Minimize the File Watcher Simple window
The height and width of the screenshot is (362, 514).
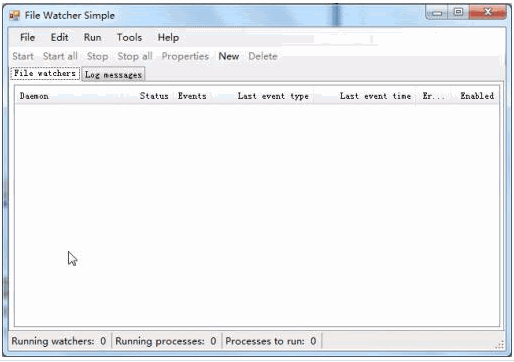(x=437, y=13)
